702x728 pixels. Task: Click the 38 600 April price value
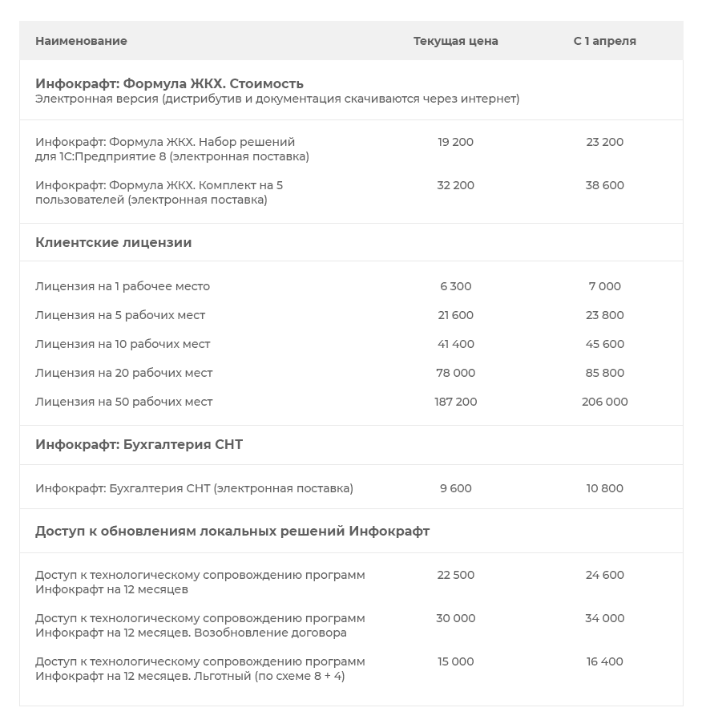[604, 185]
